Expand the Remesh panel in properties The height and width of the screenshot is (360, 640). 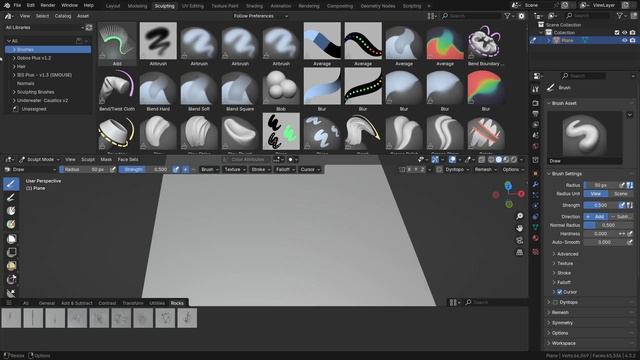point(560,313)
